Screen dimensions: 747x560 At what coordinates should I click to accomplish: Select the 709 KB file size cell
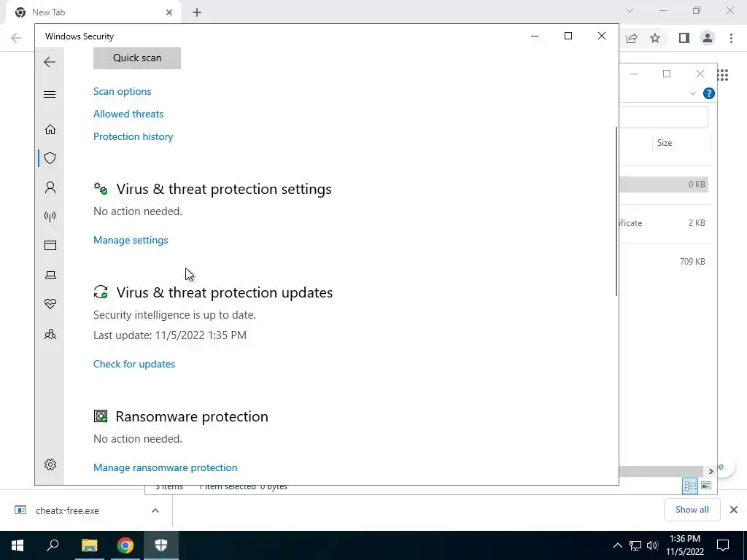pos(692,262)
